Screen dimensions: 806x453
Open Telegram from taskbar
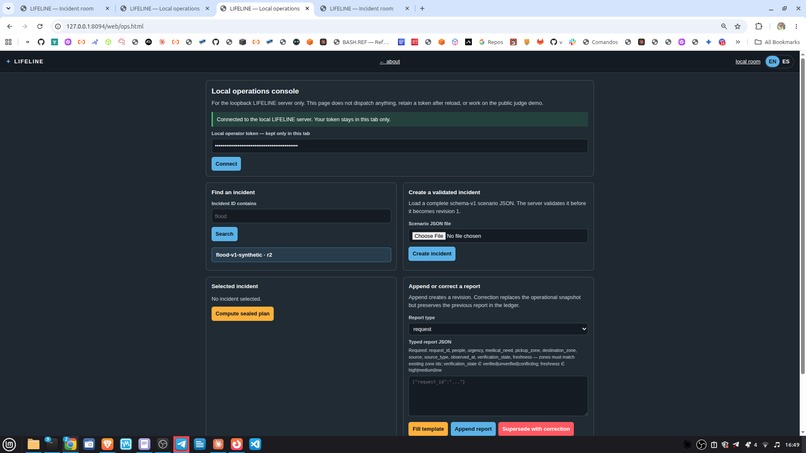(x=181, y=444)
